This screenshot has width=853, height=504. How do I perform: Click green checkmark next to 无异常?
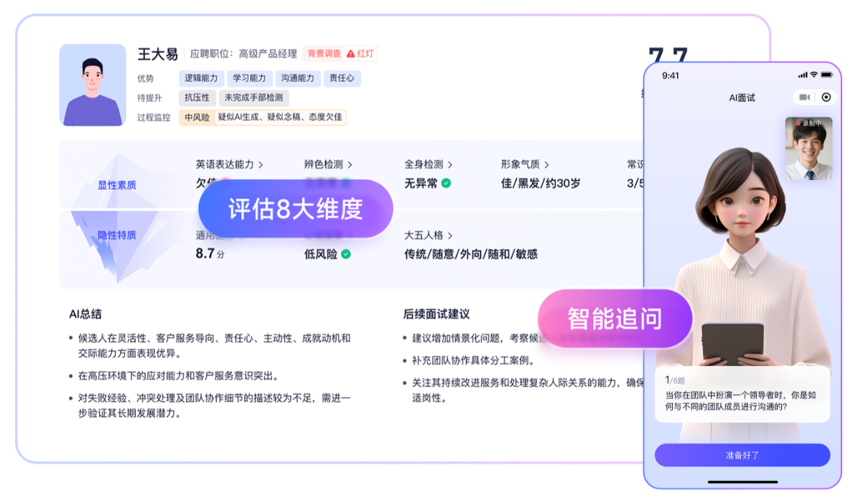(x=446, y=183)
